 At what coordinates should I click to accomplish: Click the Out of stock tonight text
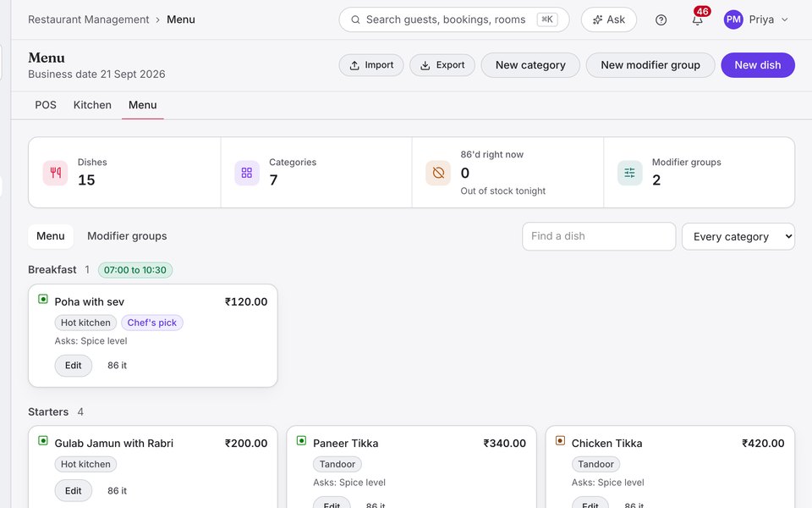tap(502, 190)
